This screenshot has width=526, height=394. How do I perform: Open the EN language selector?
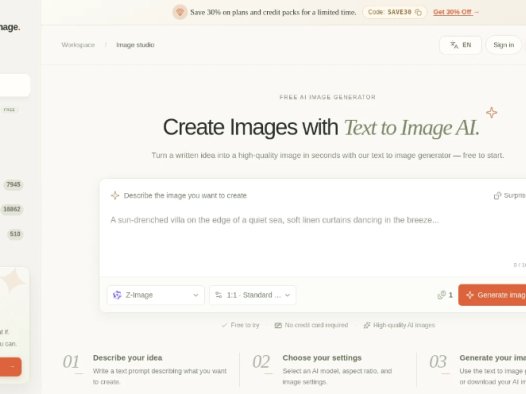tap(461, 45)
